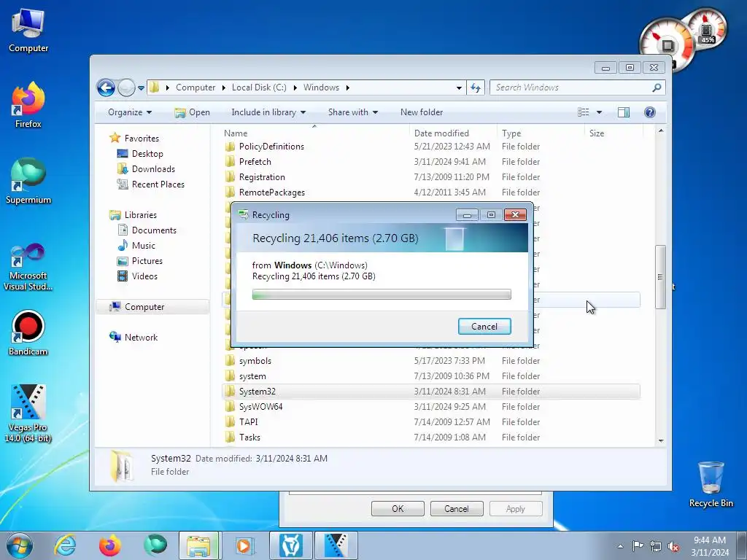Select Documents library in the sidebar
747x560 pixels.
tap(154, 230)
